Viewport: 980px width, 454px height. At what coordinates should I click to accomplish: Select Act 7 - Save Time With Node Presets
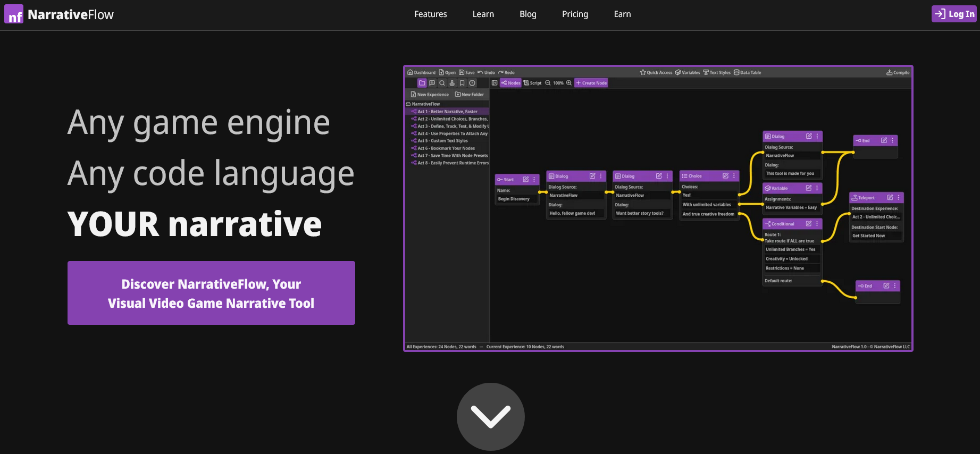(x=447, y=156)
